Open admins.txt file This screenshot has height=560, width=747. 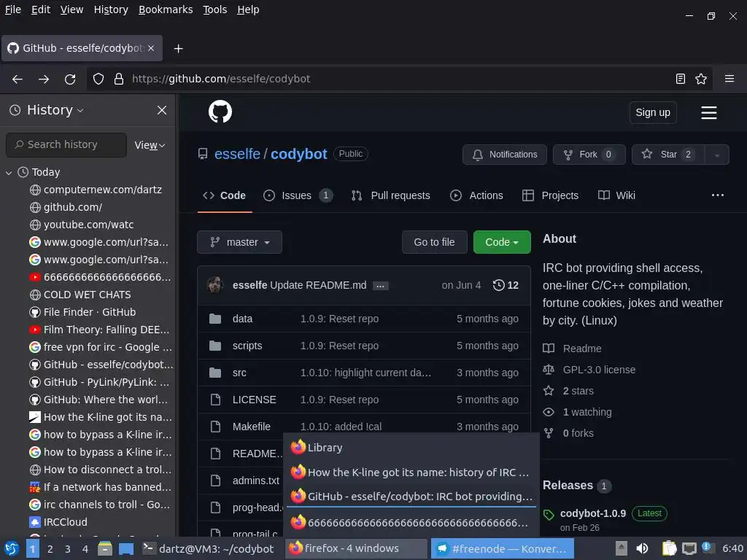tap(256, 481)
